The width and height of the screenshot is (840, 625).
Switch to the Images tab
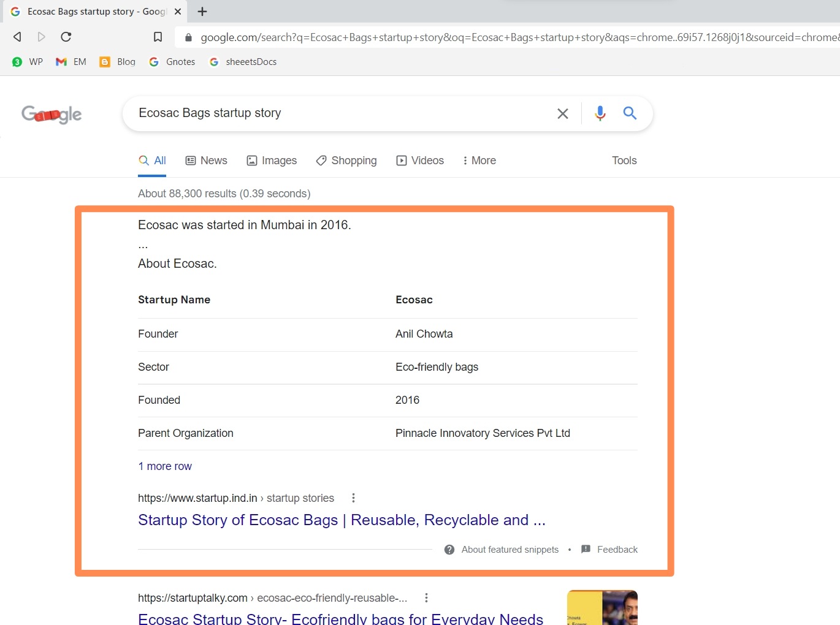[x=272, y=161]
